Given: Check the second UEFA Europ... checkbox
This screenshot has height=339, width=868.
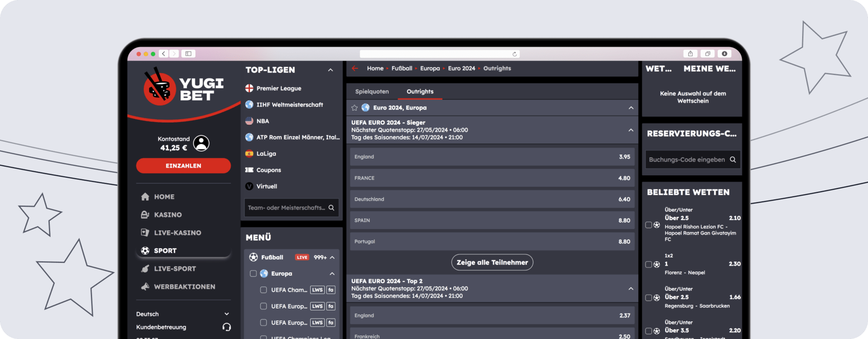Looking at the screenshot, I should (x=263, y=323).
